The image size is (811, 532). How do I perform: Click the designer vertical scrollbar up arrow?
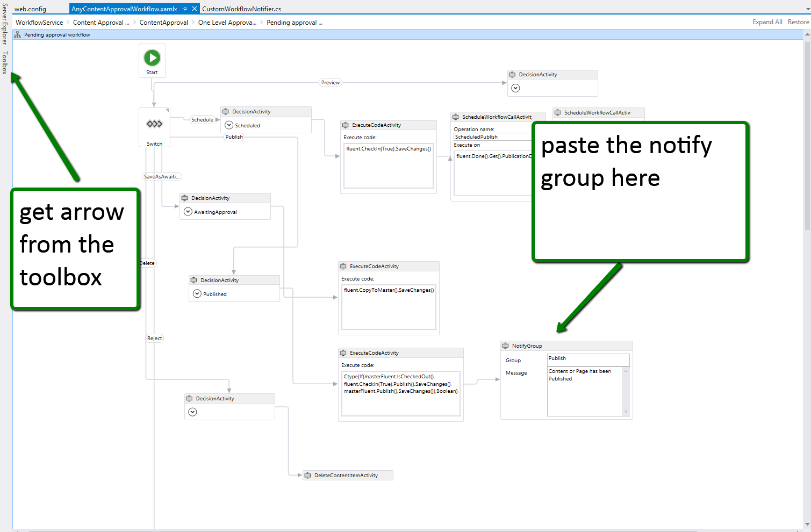click(807, 34)
